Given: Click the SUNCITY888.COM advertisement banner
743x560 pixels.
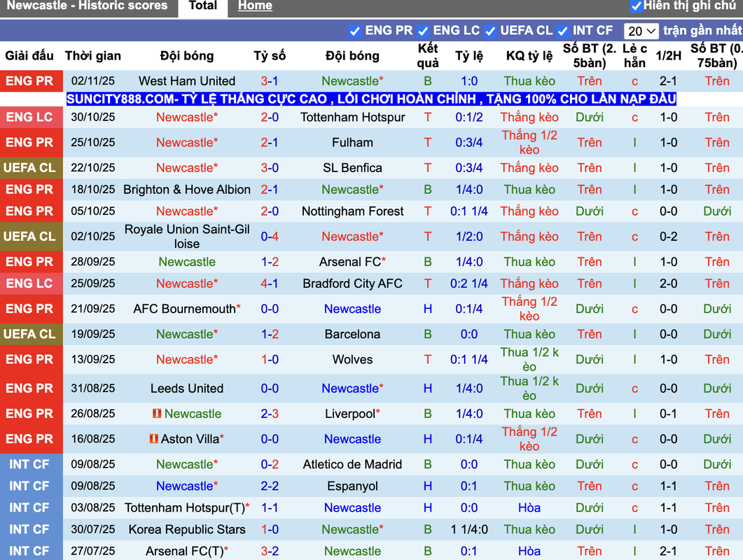Looking at the screenshot, I should (x=371, y=99).
